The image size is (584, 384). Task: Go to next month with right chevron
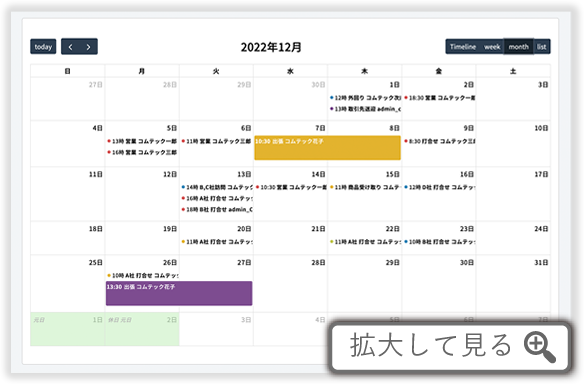point(88,47)
